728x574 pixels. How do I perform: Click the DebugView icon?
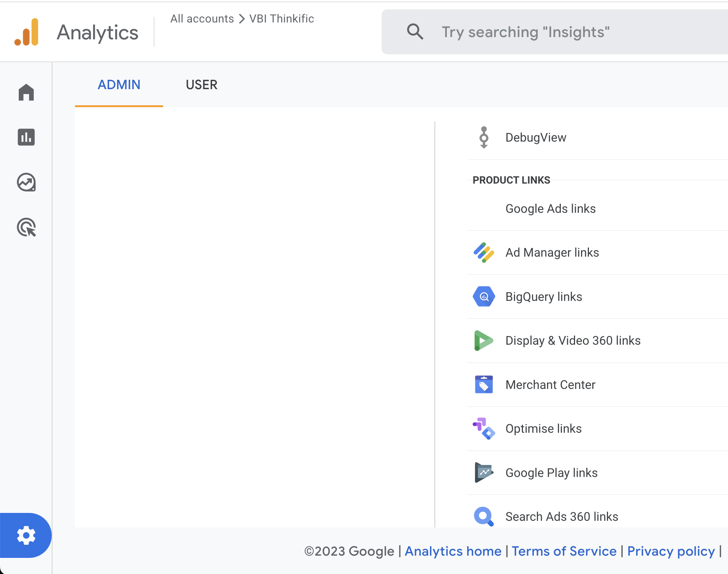coord(484,138)
